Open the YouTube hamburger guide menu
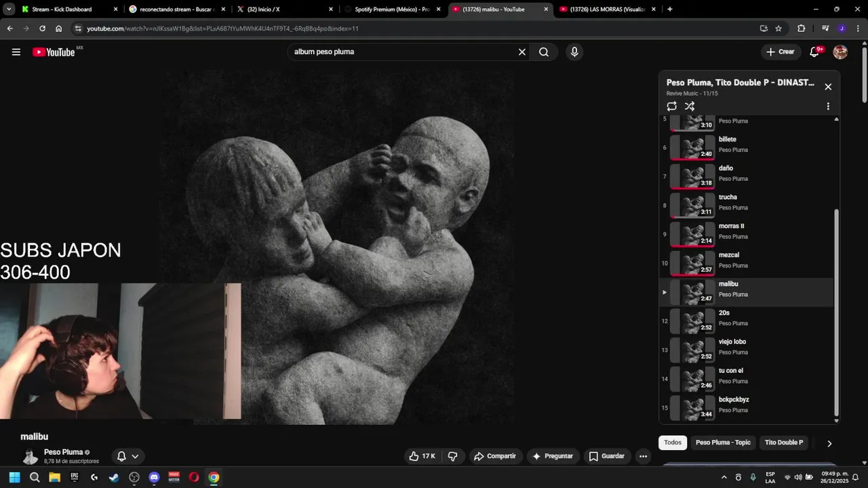Viewport: 868px width, 488px height. click(16, 52)
